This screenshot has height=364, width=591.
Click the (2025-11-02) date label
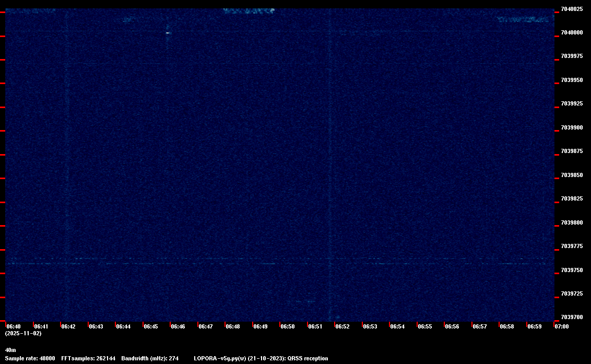pos(23,333)
